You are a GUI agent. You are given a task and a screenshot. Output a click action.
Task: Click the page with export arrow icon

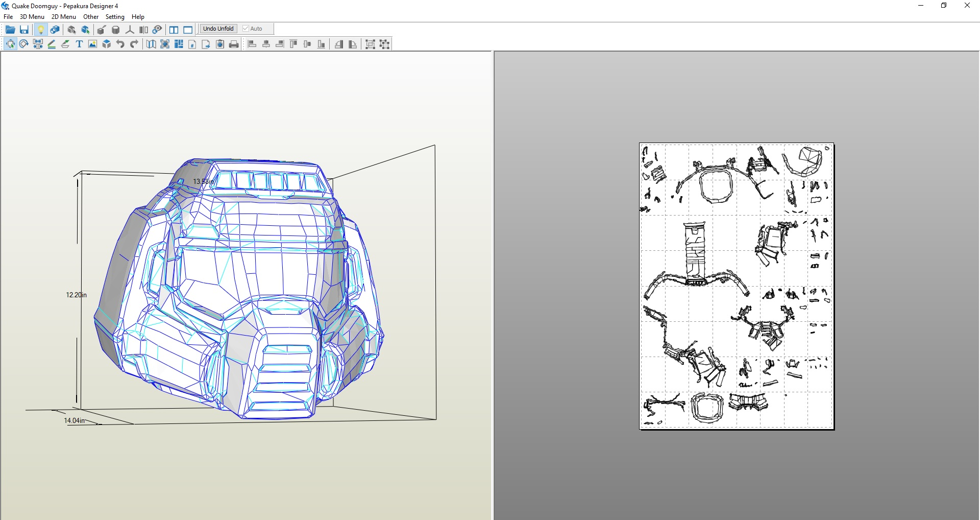click(206, 44)
